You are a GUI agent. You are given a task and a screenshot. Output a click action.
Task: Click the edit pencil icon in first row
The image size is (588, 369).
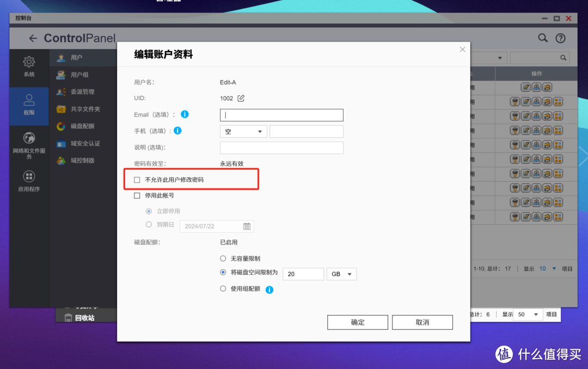[x=524, y=87]
